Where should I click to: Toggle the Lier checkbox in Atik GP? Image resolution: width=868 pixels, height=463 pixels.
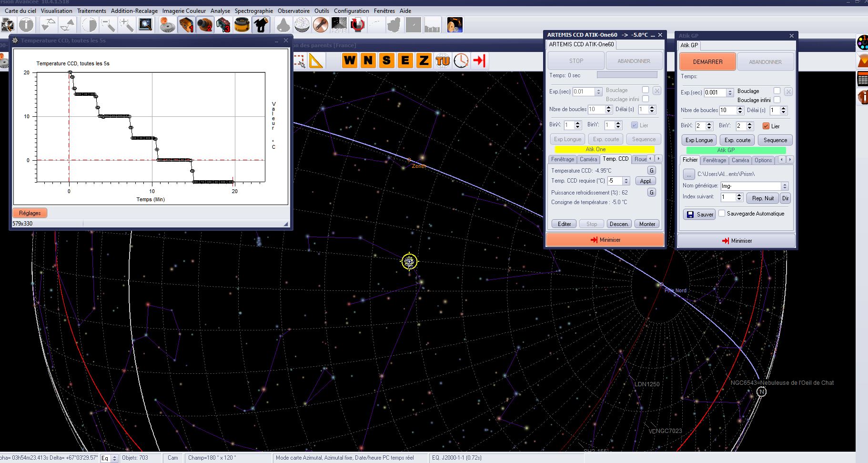click(x=766, y=126)
